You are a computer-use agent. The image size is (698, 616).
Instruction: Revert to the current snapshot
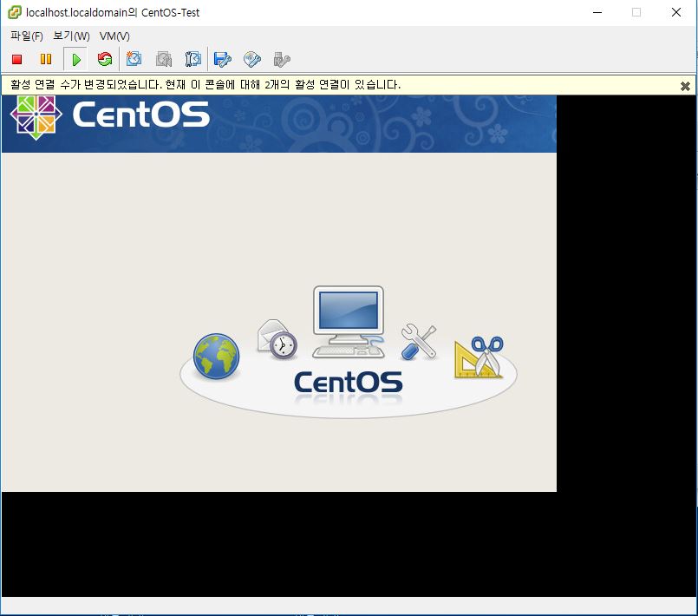[x=164, y=59]
